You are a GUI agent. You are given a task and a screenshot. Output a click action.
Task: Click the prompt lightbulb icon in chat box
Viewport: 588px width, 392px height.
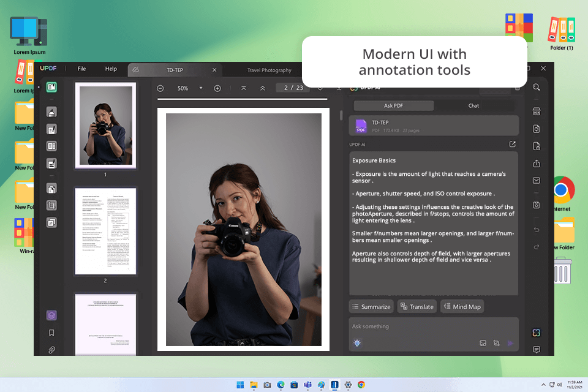click(357, 343)
